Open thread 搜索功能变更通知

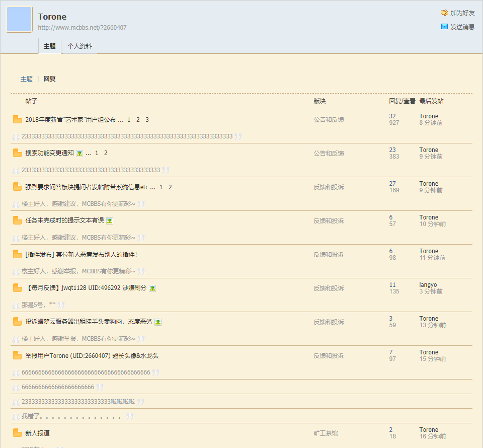click(50, 153)
